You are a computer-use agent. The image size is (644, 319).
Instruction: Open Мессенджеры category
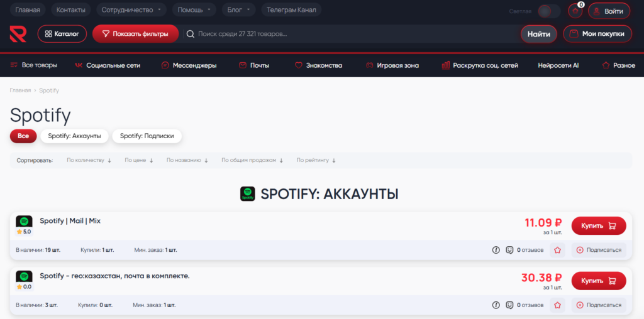[189, 65]
